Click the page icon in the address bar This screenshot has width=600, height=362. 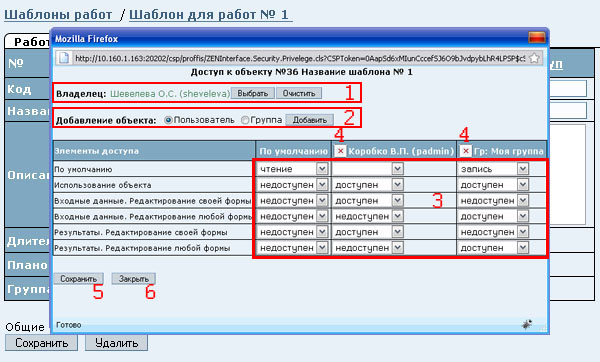click(x=63, y=58)
